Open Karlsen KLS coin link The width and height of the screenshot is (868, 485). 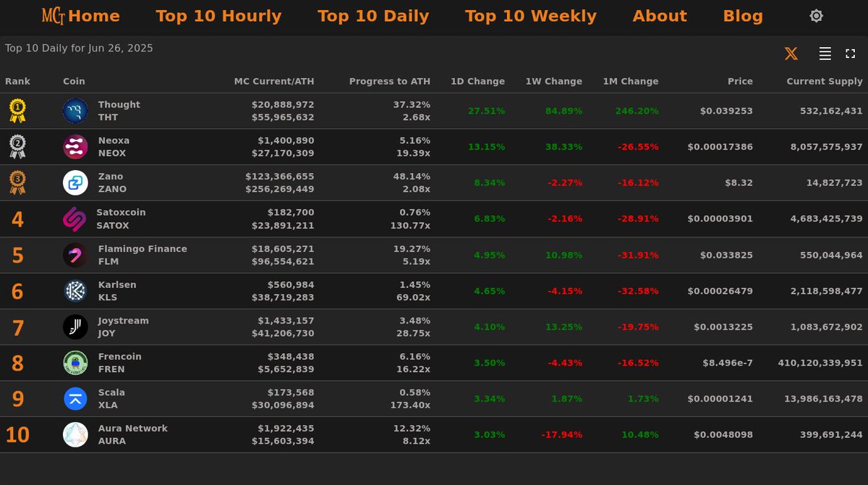[117, 291]
